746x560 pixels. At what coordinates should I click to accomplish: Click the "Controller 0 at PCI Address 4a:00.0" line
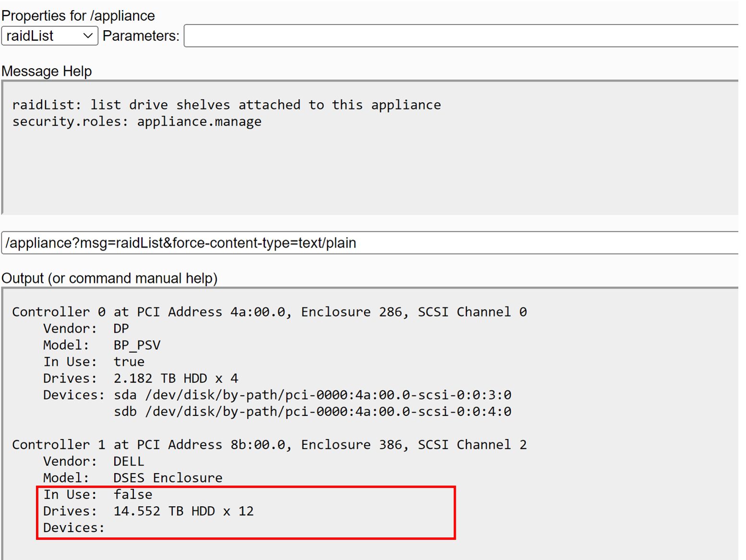pyautogui.click(x=270, y=312)
